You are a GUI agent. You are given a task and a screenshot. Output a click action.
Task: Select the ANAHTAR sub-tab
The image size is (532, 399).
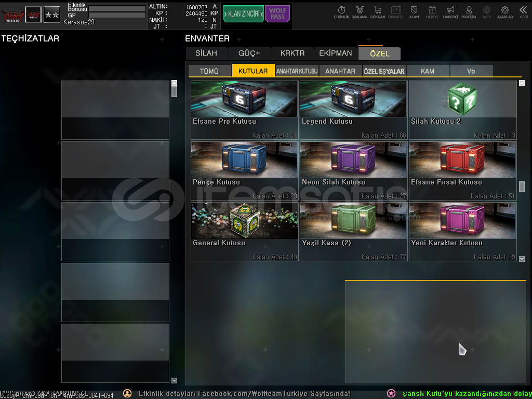point(340,71)
